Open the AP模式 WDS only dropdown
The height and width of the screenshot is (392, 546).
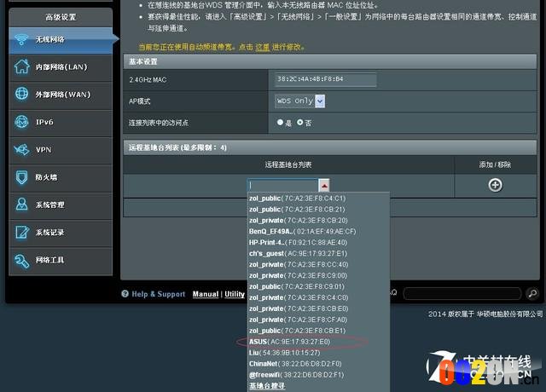tap(299, 101)
